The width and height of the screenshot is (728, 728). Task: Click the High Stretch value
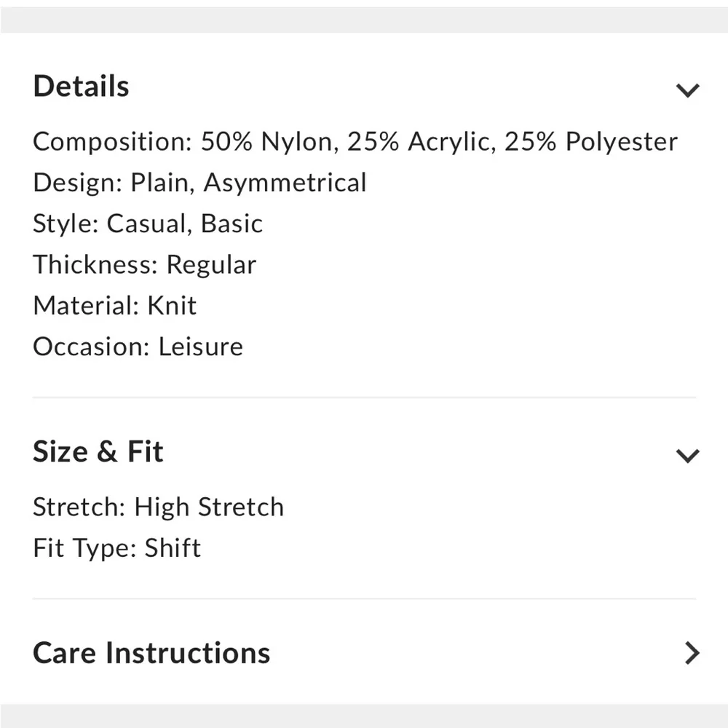click(x=209, y=507)
